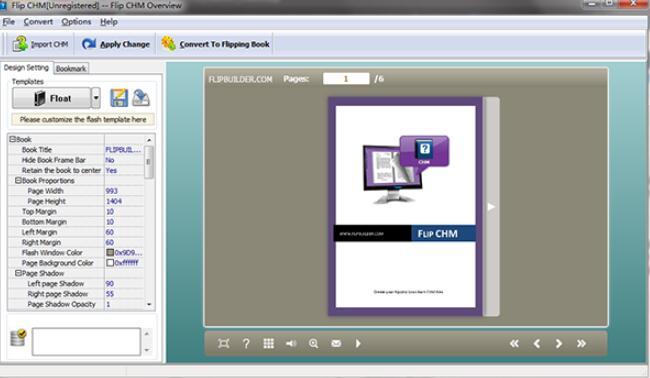Click the FLIPBUILDER.COM title link
This screenshot has width=650, height=378.
[240, 79]
